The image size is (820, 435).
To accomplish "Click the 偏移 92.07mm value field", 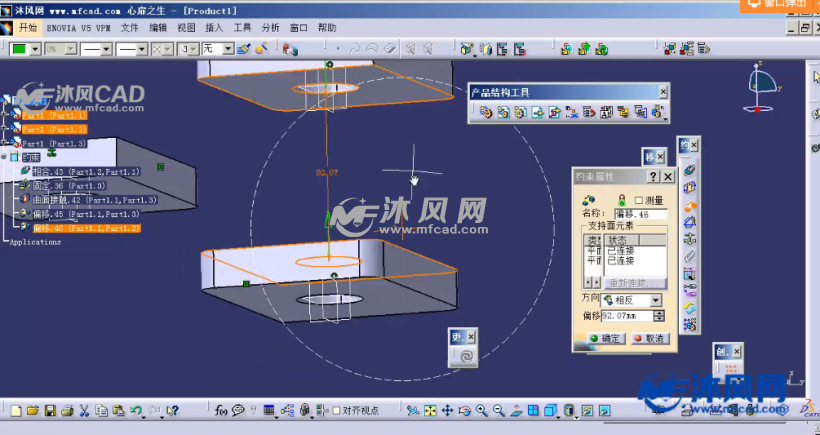I will 628,316.
